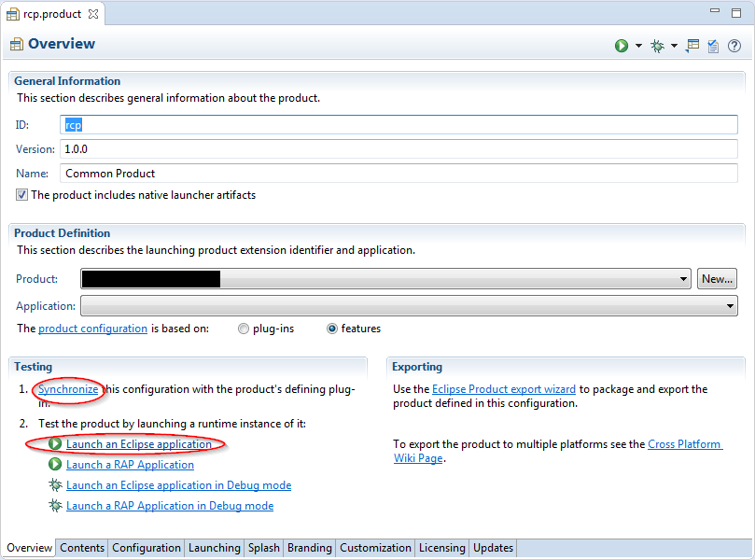
Task: Select the plug-ins radio button
Action: [244, 329]
